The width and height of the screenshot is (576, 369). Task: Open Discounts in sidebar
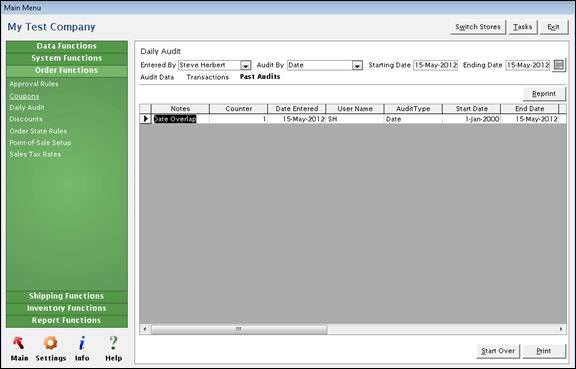[x=26, y=119]
